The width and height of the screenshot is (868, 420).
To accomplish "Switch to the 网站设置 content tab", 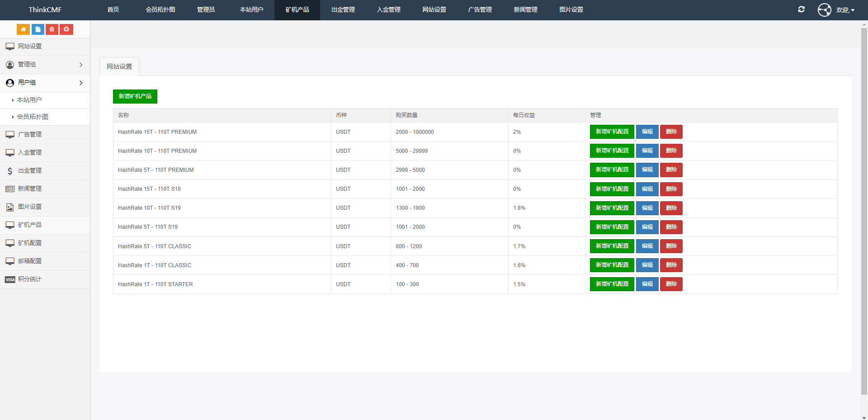I will pyautogui.click(x=119, y=67).
